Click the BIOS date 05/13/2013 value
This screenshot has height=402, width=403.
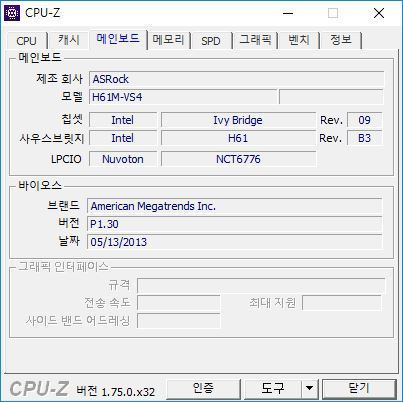(234, 242)
